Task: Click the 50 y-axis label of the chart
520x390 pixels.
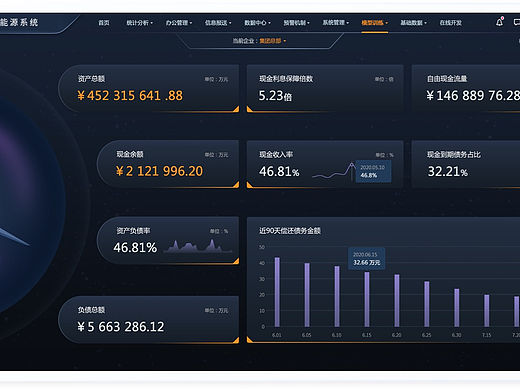Action: point(262,247)
